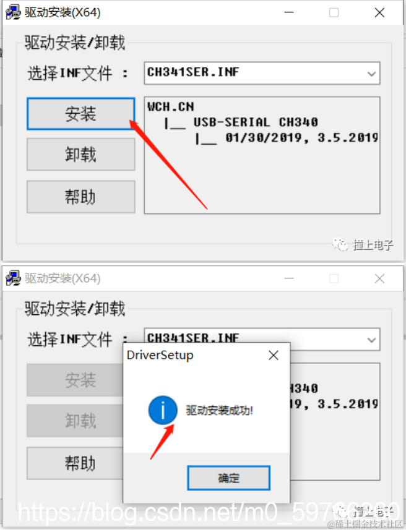Click the 卸载 uninstall button in the active window
Viewport: 406px width, 532px height.
[x=81, y=155]
